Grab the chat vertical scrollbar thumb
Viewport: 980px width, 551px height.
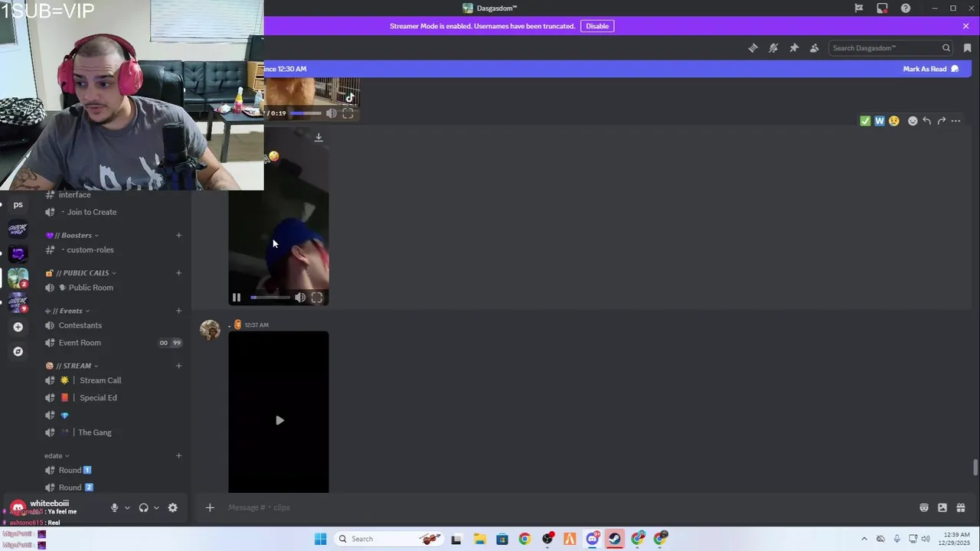tap(975, 468)
